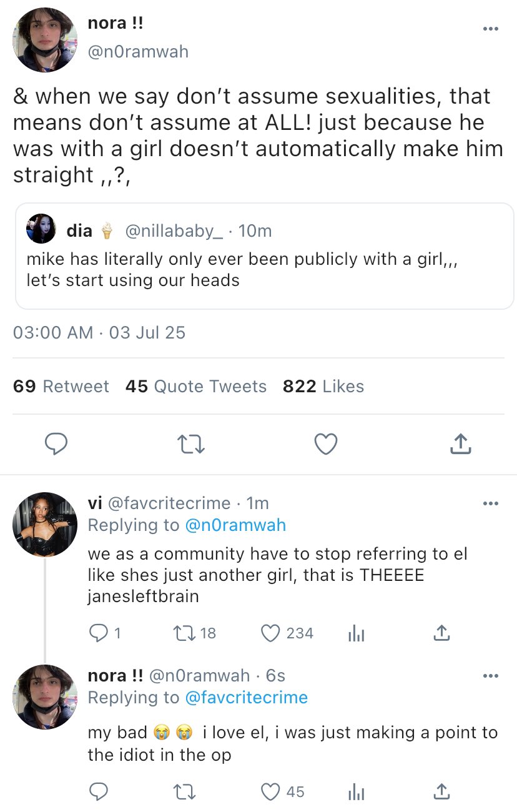Share nora's bottom reply

(x=441, y=792)
